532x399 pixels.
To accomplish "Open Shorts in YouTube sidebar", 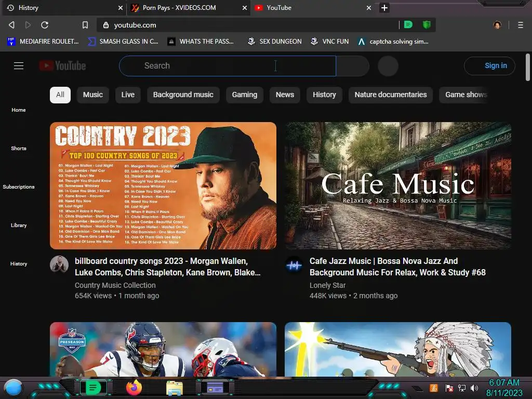I will tap(19, 148).
